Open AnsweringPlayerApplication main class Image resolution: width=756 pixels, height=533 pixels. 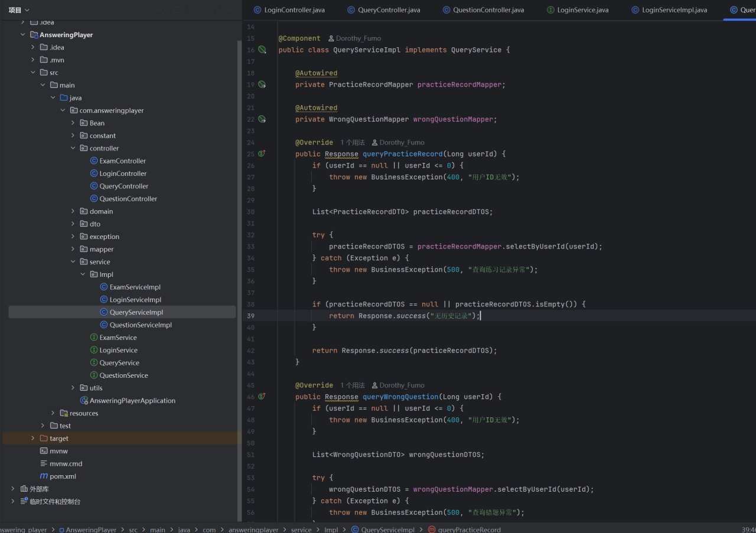tap(128, 400)
